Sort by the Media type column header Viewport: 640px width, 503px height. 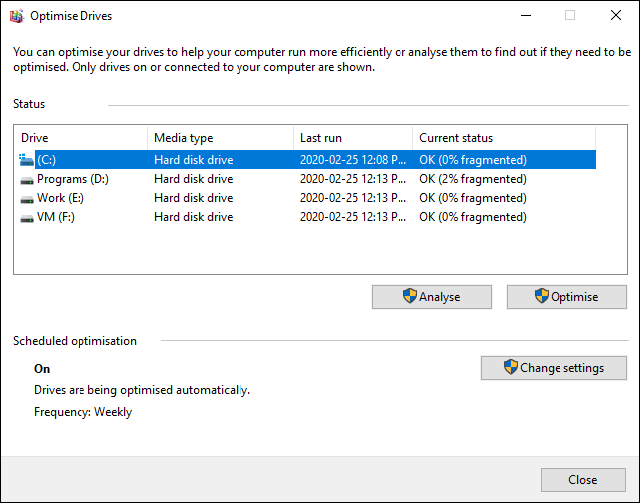[220, 138]
